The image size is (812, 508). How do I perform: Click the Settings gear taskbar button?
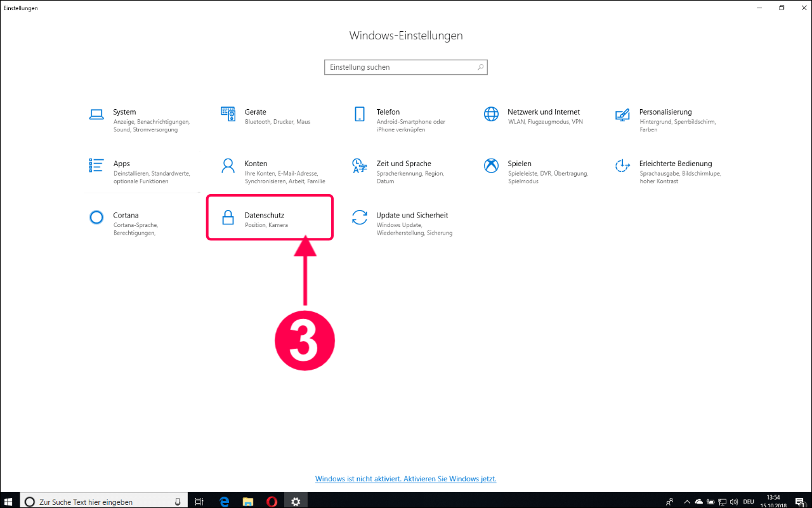coord(296,501)
